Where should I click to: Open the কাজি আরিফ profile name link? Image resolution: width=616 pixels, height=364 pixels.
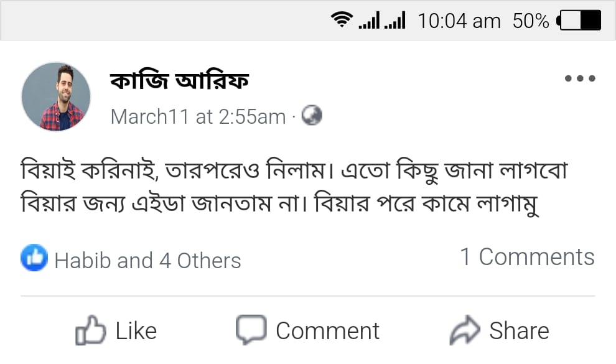pyautogui.click(x=179, y=80)
